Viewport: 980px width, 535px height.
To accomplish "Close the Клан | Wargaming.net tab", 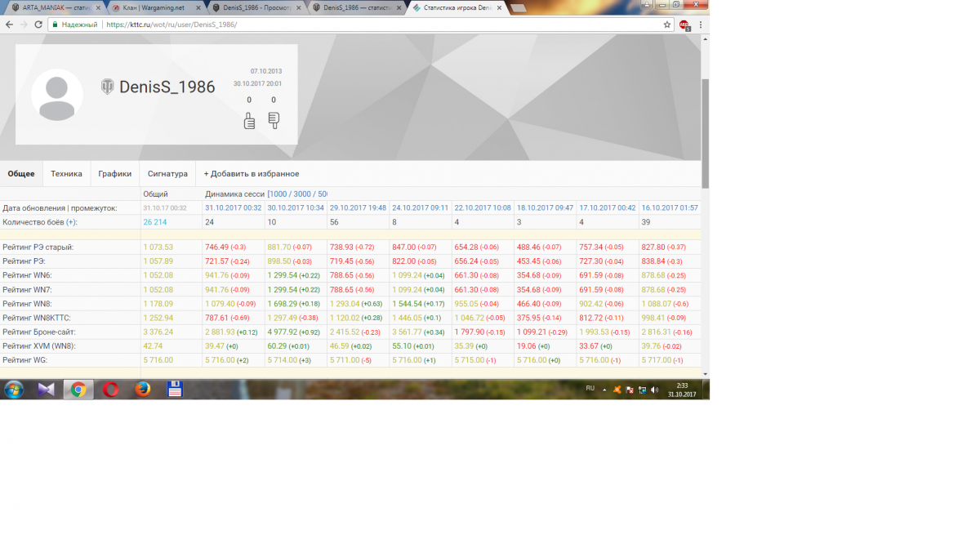I will 198,8.
